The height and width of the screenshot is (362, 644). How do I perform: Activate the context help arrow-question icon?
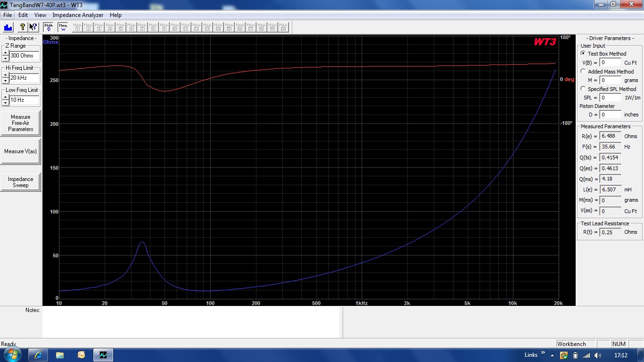click(x=33, y=27)
